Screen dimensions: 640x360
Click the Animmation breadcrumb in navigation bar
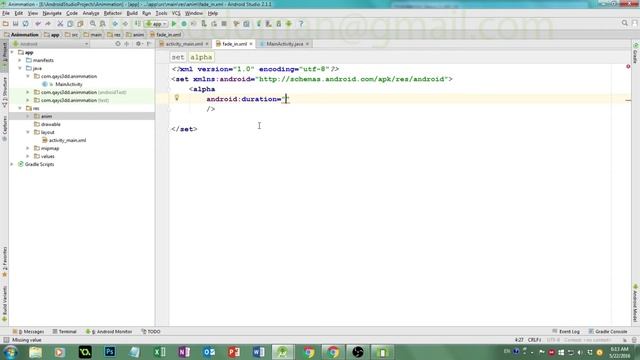click(x=24, y=35)
